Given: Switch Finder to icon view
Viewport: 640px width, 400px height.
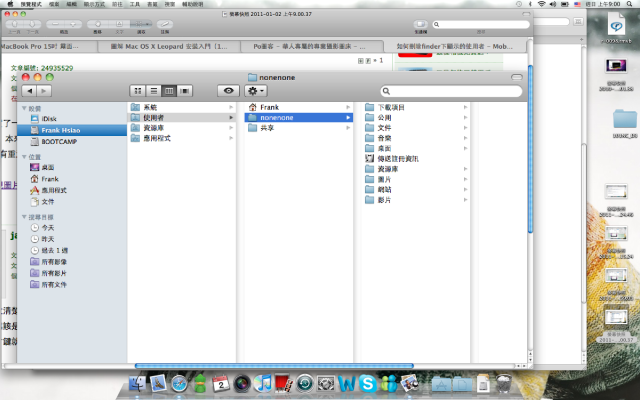Looking at the screenshot, I should tap(138, 91).
